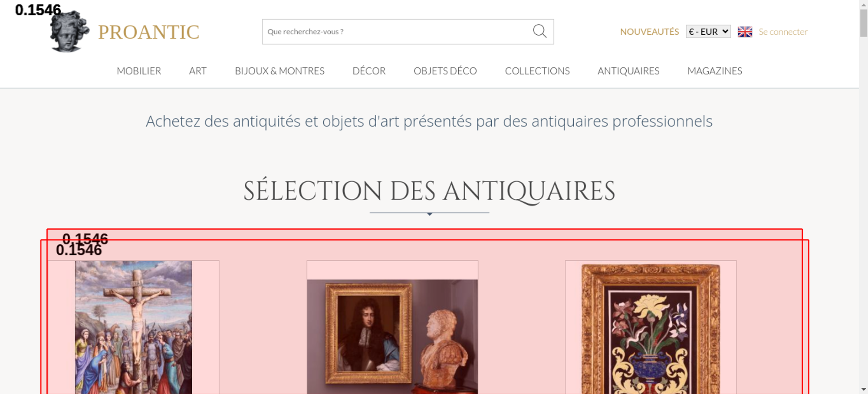Open the ART menu
This screenshot has width=868, height=394.
tap(198, 71)
